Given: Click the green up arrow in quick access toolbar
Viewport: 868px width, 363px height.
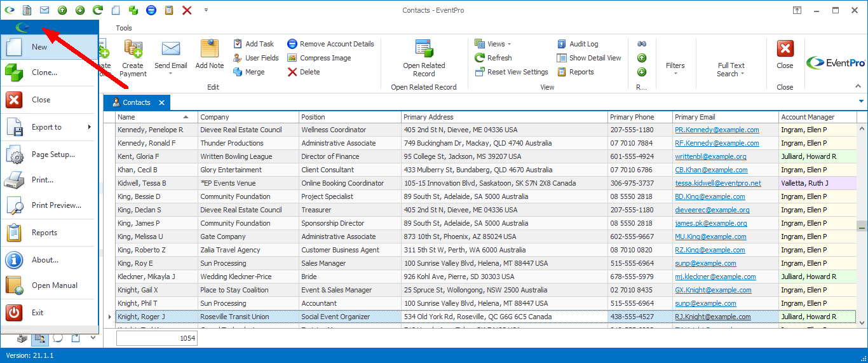Looking at the screenshot, I should coord(62,10).
